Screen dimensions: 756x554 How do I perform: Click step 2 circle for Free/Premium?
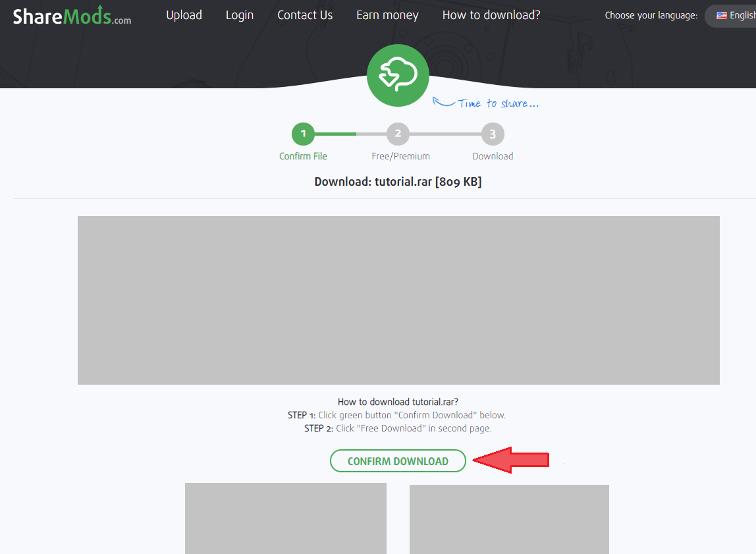click(x=398, y=132)
